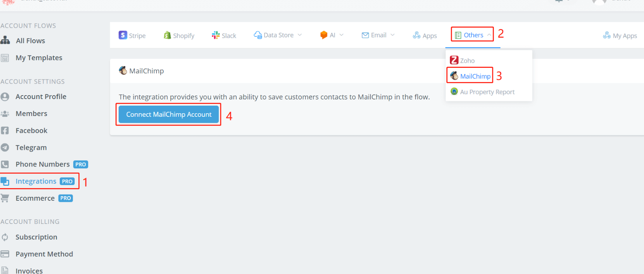Open the Email dropdown chevron

pyautogui.click(x=392, y=35)
